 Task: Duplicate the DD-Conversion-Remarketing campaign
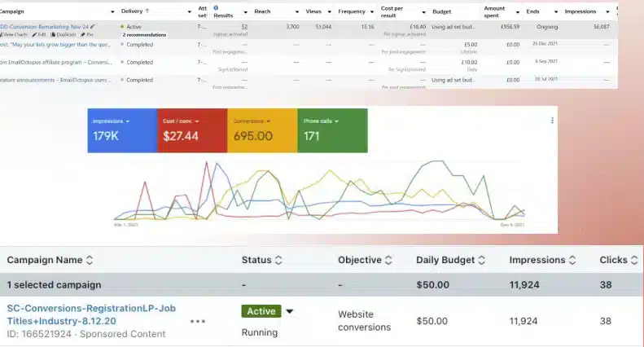coord(64,35)
